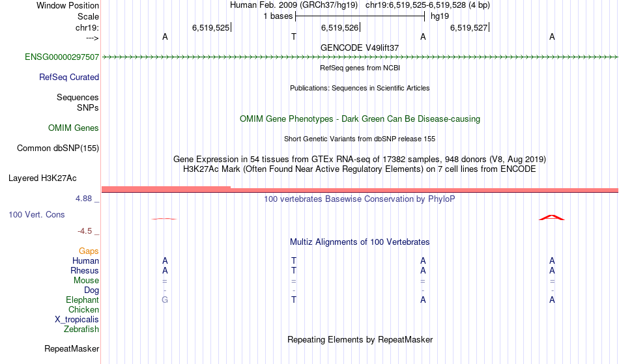Click the RefSeq genes from NCBI title
Viewport: 619px width, 364px height.
(x=360, y=68)
